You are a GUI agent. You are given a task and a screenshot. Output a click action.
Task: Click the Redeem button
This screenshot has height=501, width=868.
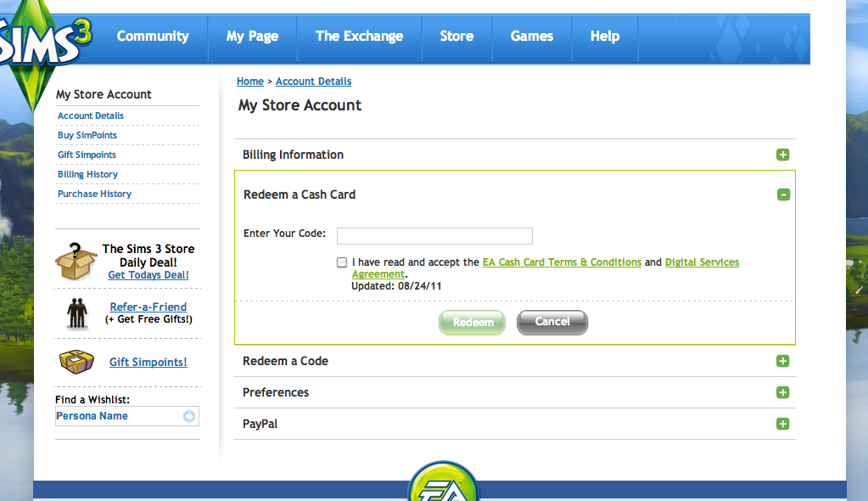click(x=473, y=323)
